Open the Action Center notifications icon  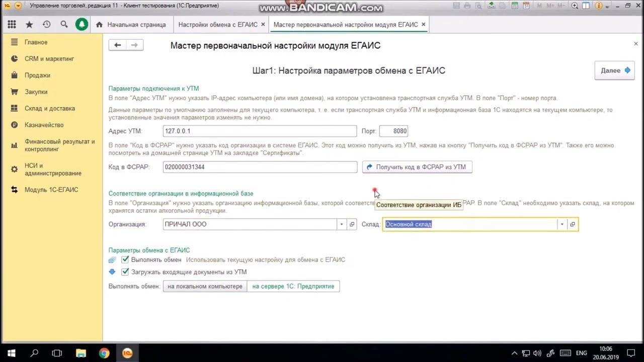pyautogui.click(x=631, y=353)
